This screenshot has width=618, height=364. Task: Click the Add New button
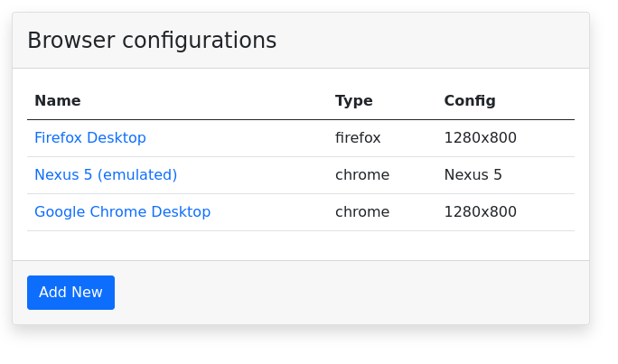70,293
